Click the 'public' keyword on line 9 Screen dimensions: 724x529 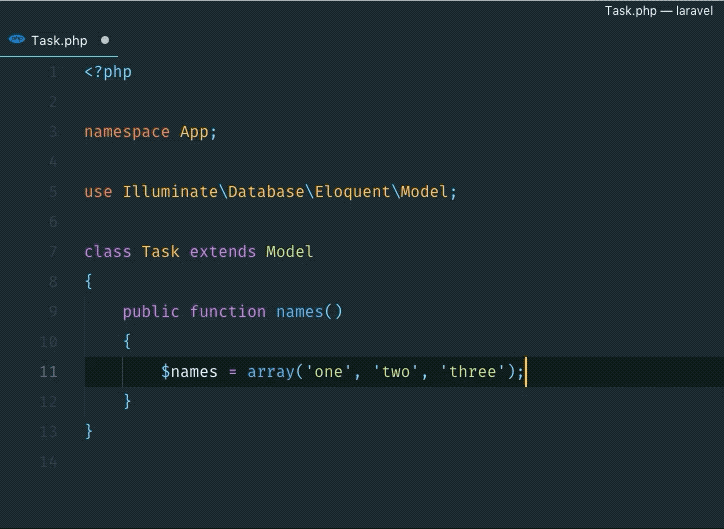[151, 312]
